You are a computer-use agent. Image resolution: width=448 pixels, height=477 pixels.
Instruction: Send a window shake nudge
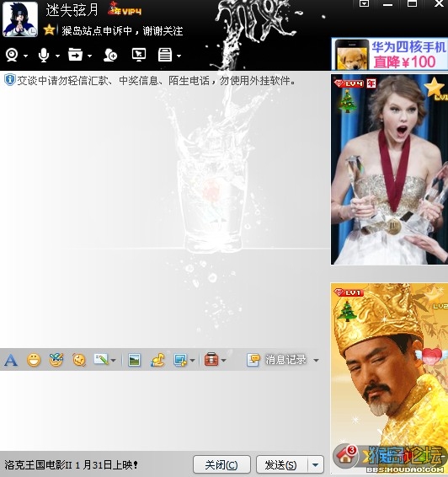(x=79, y=360)
